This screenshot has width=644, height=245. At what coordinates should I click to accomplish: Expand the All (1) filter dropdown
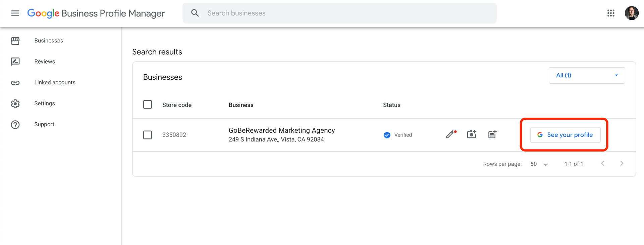[587, 75]
